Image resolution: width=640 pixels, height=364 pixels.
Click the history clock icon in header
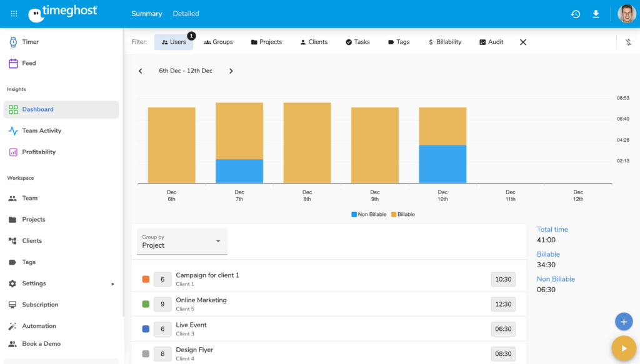tap(575, 14)
